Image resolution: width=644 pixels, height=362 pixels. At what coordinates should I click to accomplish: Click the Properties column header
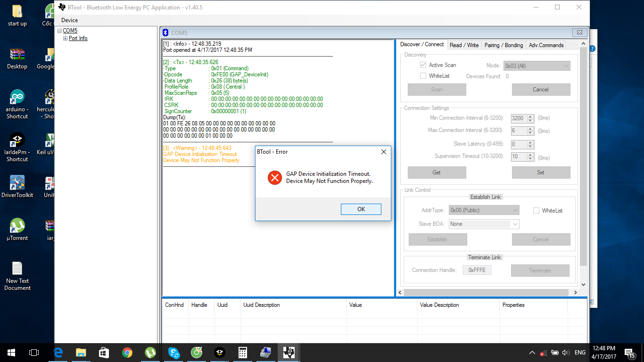tap(534, 305)
